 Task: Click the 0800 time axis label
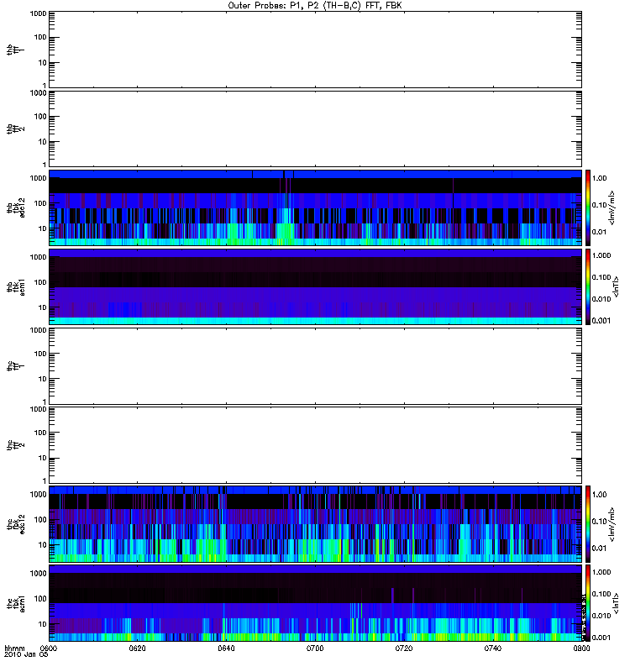(x=581, y=648)
